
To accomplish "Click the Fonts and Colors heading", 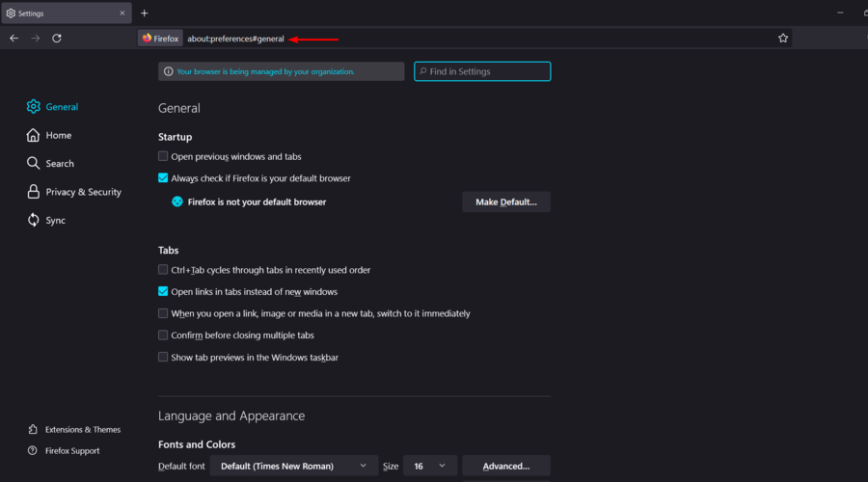I will (197, 444).
